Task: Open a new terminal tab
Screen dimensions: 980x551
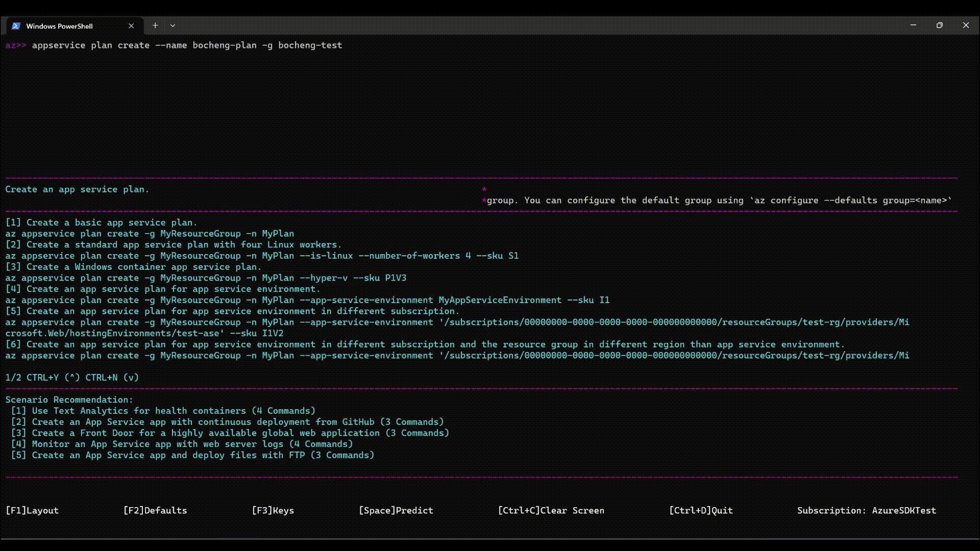Action: click(155, 26)
